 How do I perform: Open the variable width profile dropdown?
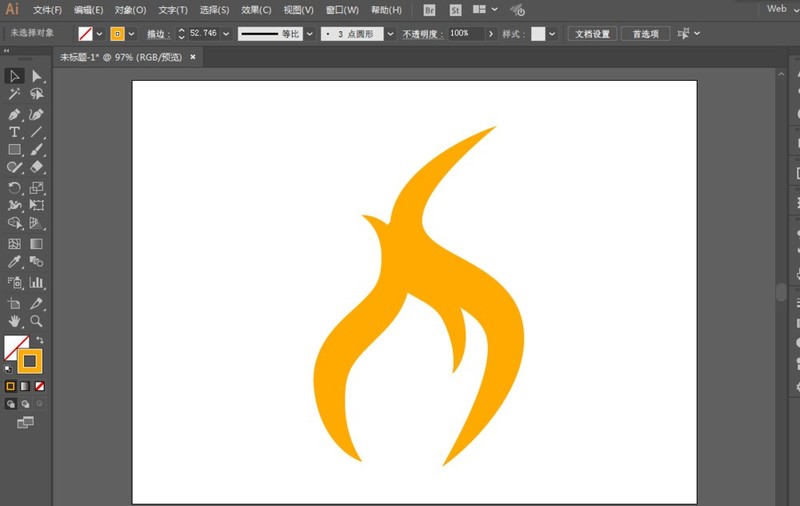click(310, 34)
